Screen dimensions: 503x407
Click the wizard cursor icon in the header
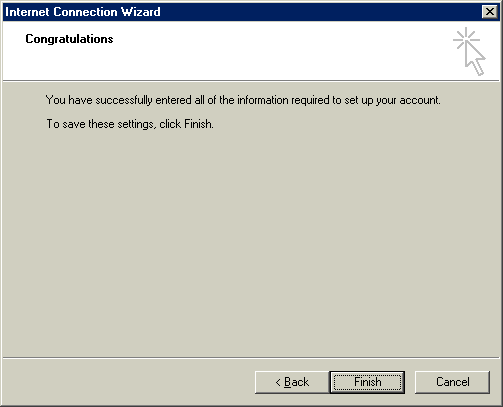tap(469, 52)
